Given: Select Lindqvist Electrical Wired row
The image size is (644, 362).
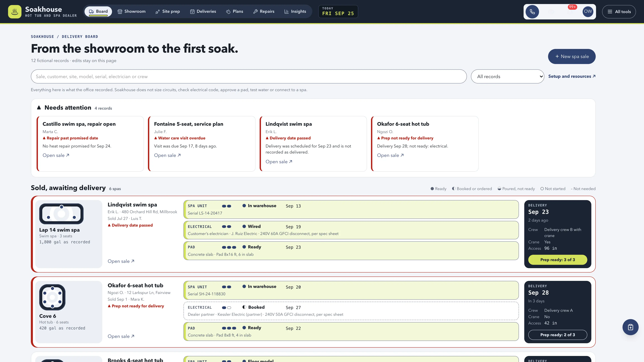Looking at the screenshot, I should (351, 230).
